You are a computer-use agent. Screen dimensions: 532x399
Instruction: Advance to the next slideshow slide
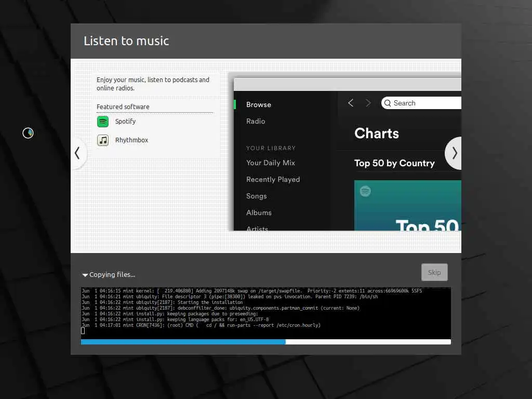454,153
